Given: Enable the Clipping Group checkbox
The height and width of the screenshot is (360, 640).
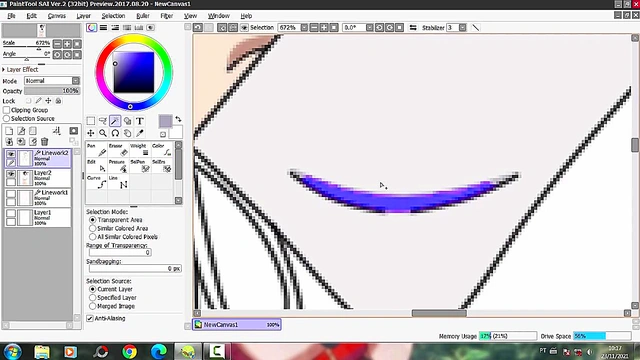Looking at the screenshot, I should (x=7, y=110).
